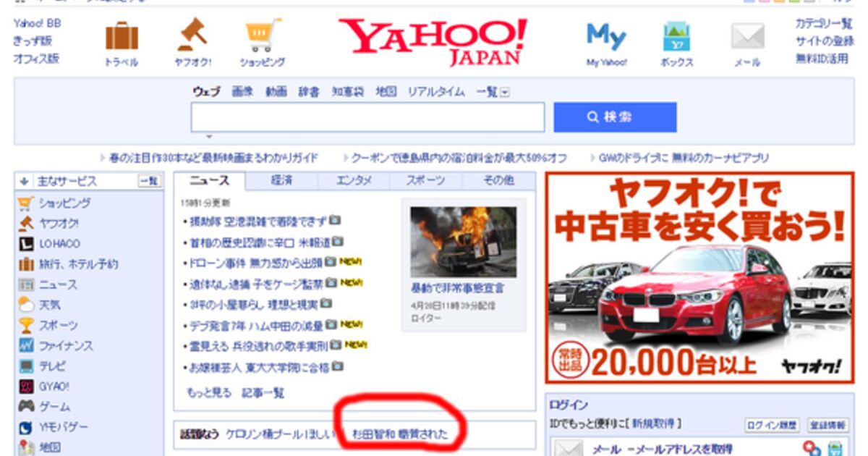Open もっと見る link below news list
This screenshot has height=456, width=868.
point(208,393)
